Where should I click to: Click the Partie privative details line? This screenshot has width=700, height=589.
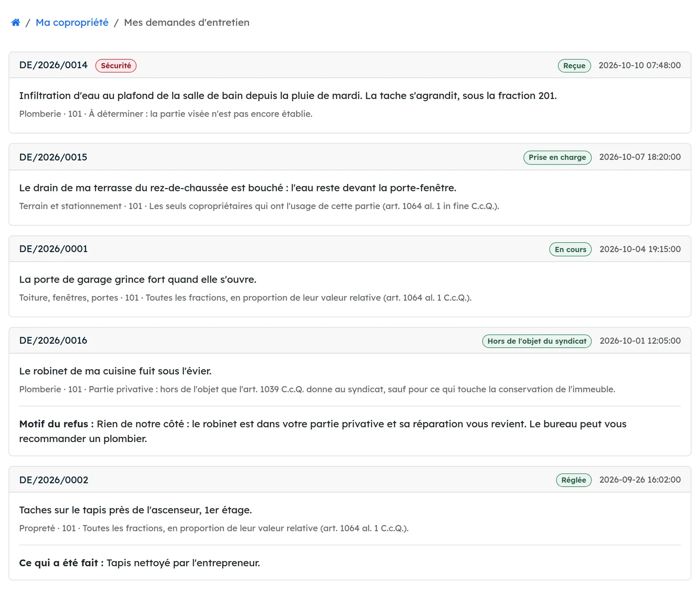pyautogui.click(x=317, y=389)
